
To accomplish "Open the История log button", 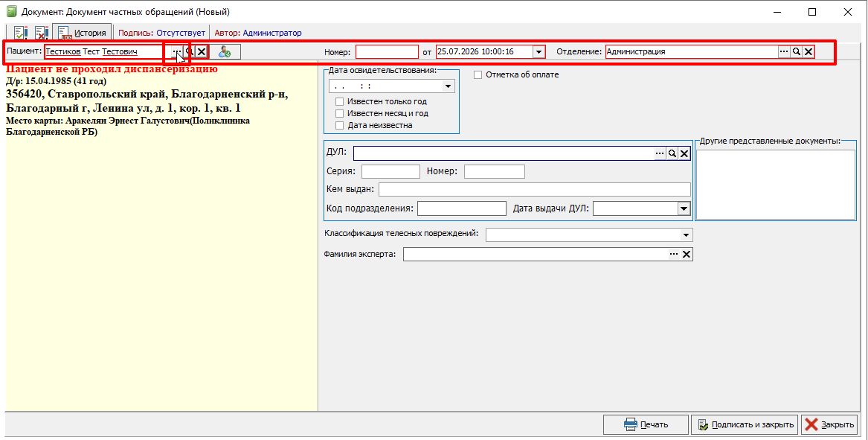I will point(82,33).
